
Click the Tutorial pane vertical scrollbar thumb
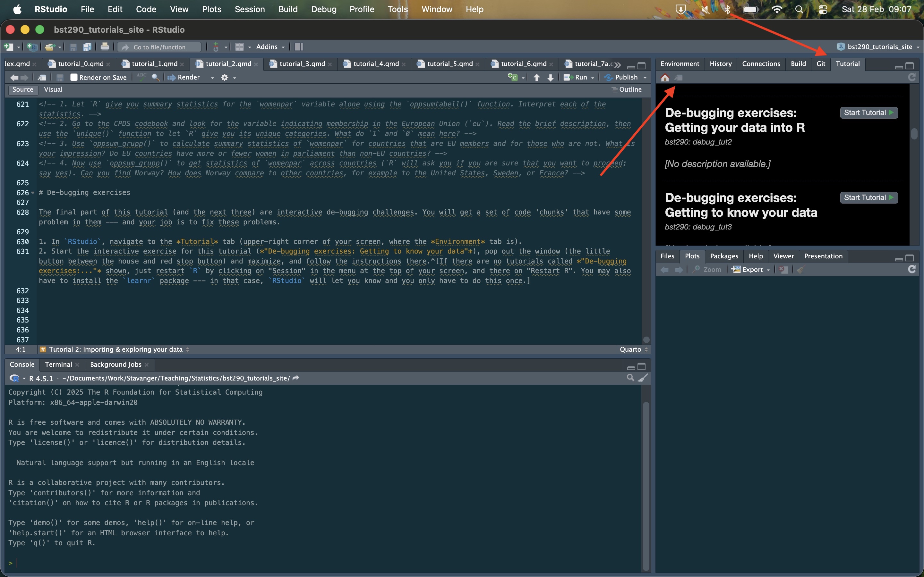[x=914, y=134]
